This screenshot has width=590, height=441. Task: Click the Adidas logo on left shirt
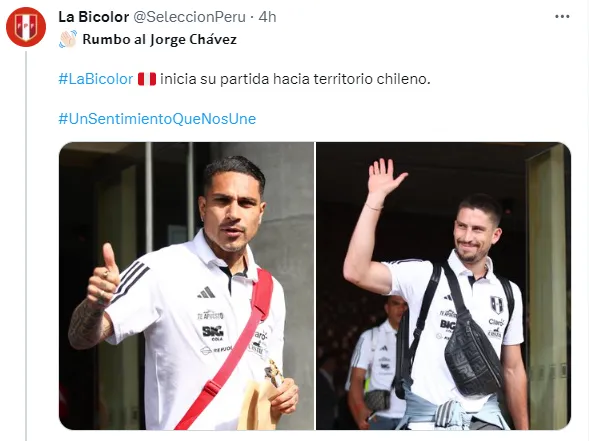click(206, 292)
